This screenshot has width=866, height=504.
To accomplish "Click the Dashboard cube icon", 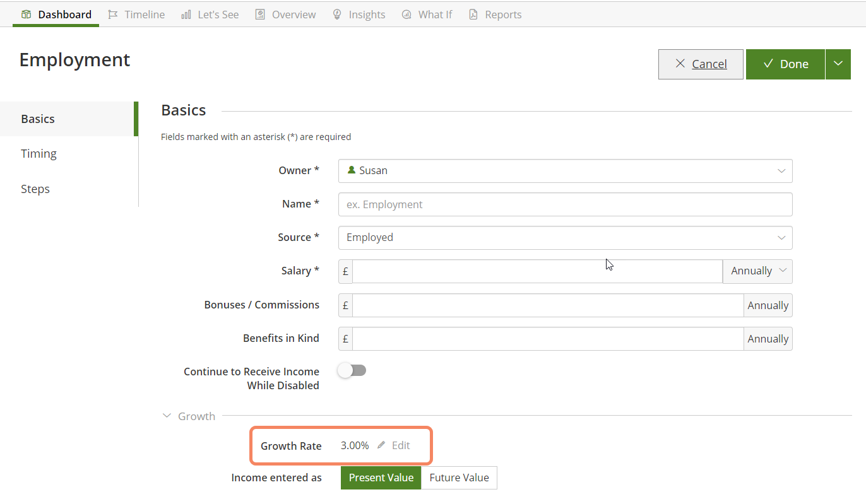I will [x=26, y=15].
